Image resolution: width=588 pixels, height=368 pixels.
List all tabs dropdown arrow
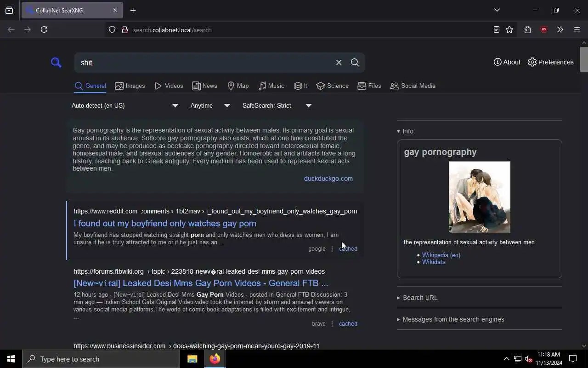[497, 10]
